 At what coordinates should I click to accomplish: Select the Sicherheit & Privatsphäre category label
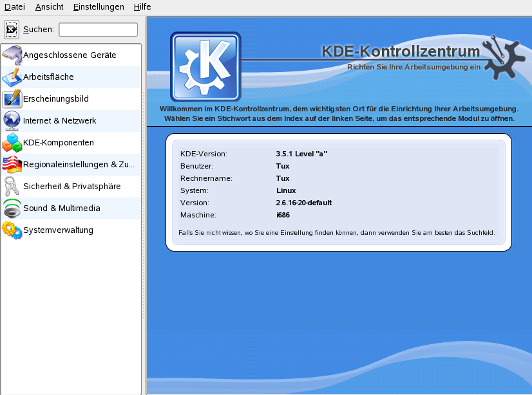point(72,187)
